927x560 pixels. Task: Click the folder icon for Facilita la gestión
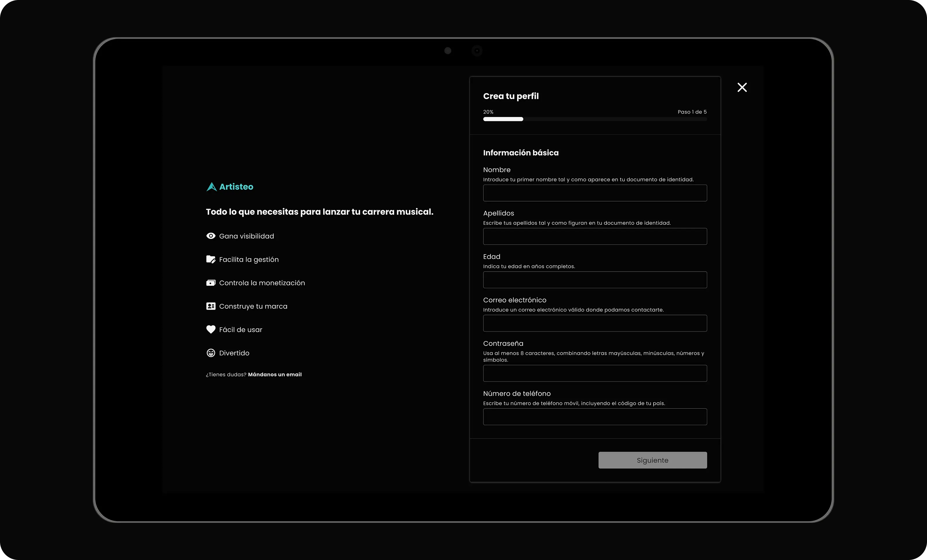pos(211,259)
